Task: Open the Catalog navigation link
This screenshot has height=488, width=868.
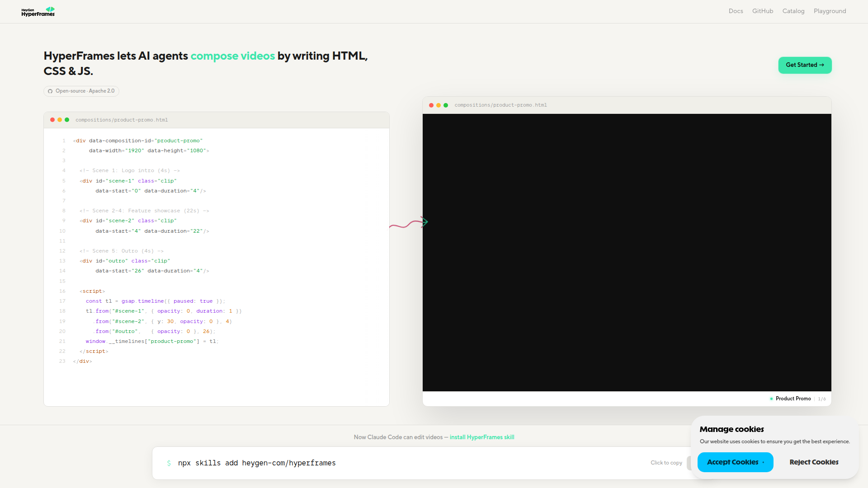Action: pos(793,11)
